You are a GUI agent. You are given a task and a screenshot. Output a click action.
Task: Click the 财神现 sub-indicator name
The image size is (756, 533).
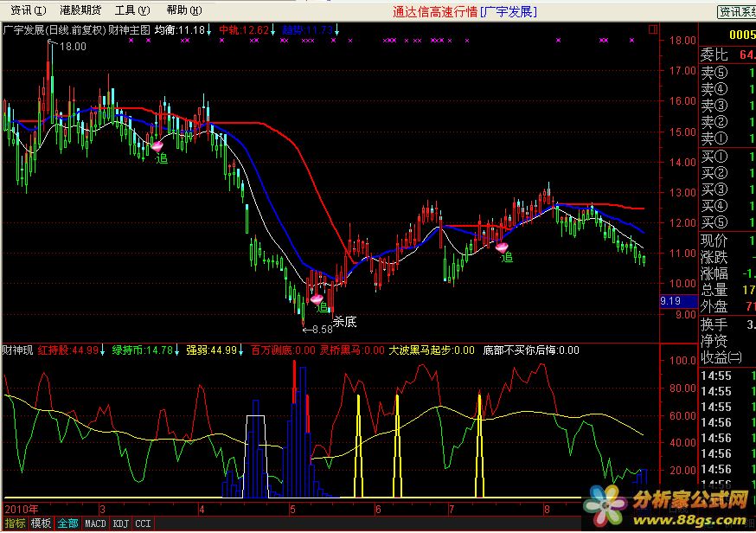[x=17, y=350]
